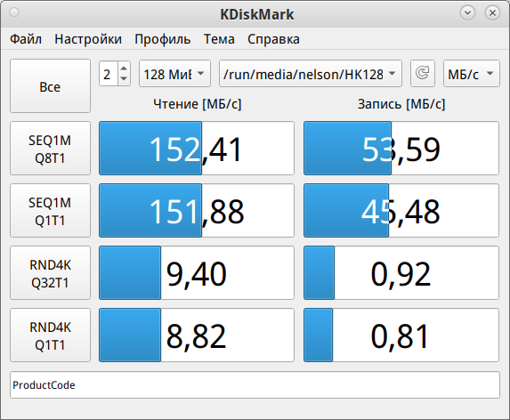
Task: Click the test count field showing 2
Action: pos(109,74)
